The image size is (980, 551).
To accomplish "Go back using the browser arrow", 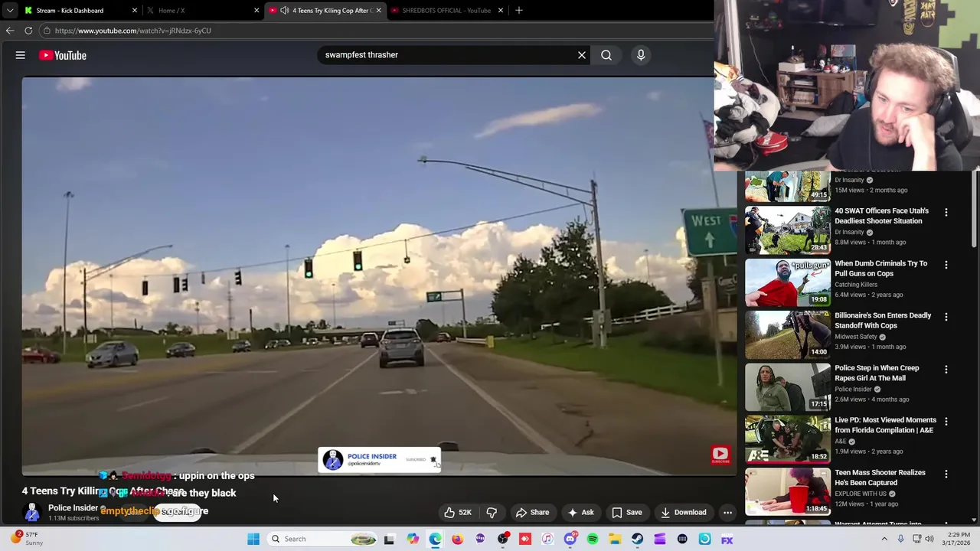I will 10,31.
